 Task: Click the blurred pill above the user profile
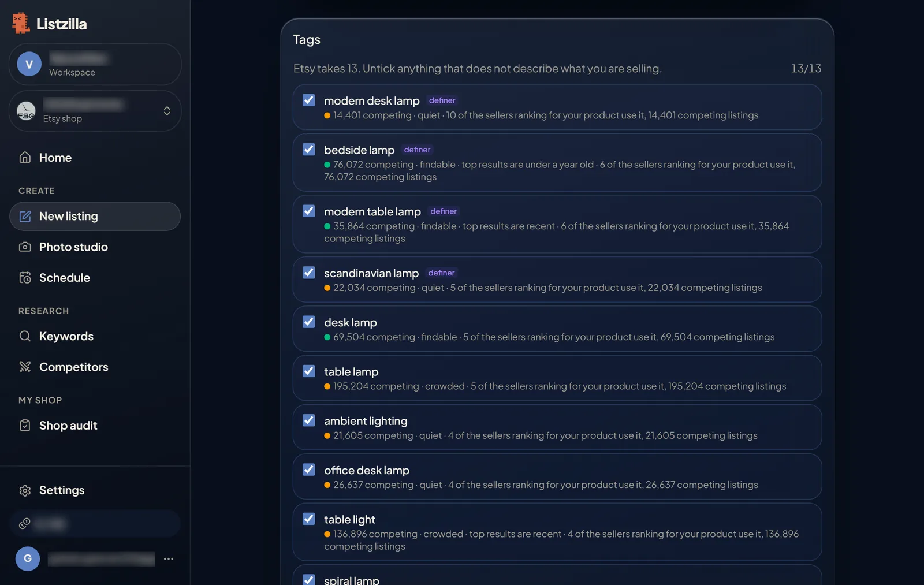(95, 524)
